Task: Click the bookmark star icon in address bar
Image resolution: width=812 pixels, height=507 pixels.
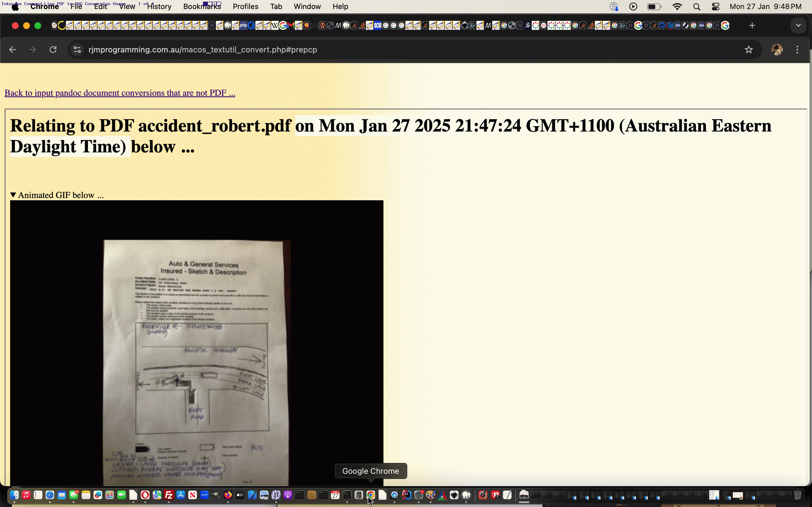Action: [x=749, y=50]
